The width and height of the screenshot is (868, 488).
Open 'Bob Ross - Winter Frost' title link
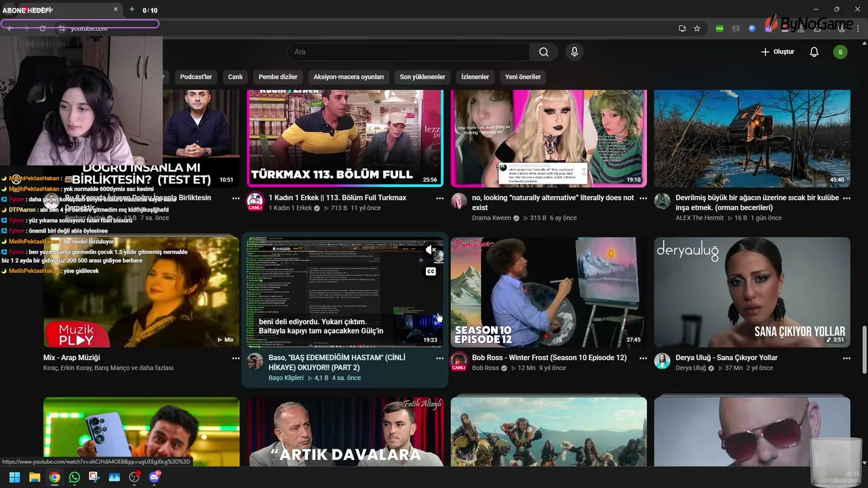pyautogui.click(x=549, y=358)
